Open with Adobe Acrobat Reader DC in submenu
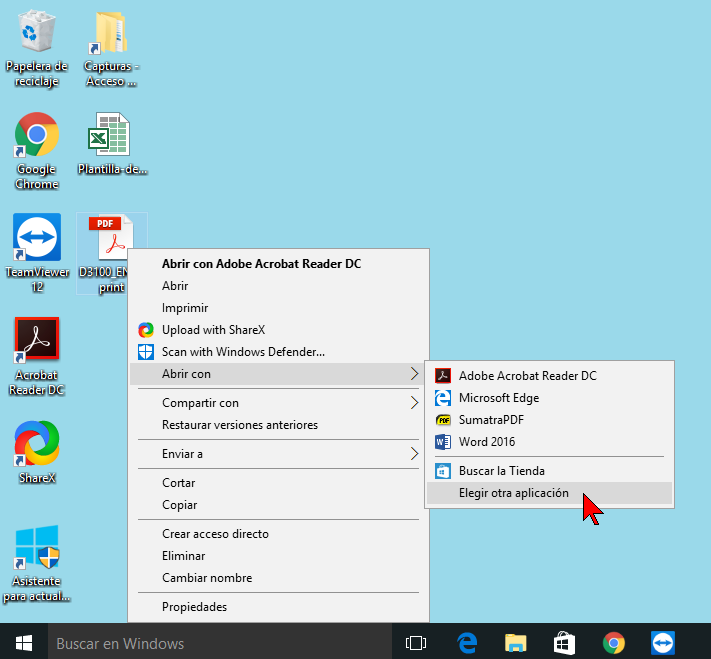The width and height of the screenshot is (711, 659). 550,376
